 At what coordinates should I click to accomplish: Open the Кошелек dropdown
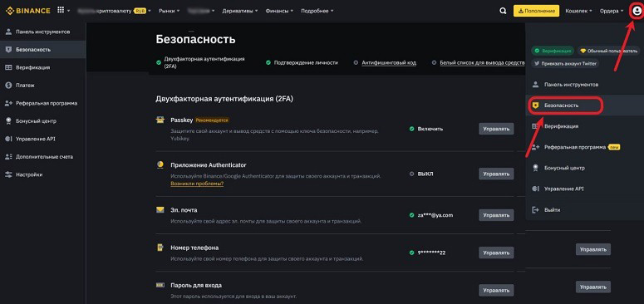(578, 11)
